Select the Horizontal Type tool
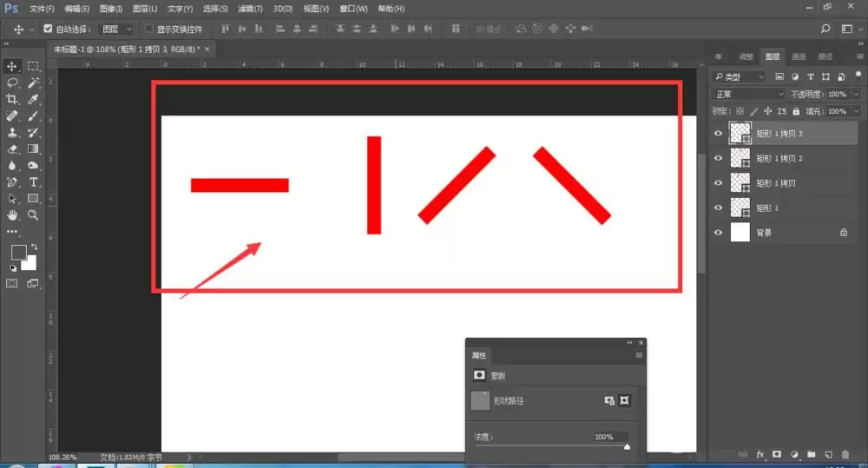 tap(33, 182)
